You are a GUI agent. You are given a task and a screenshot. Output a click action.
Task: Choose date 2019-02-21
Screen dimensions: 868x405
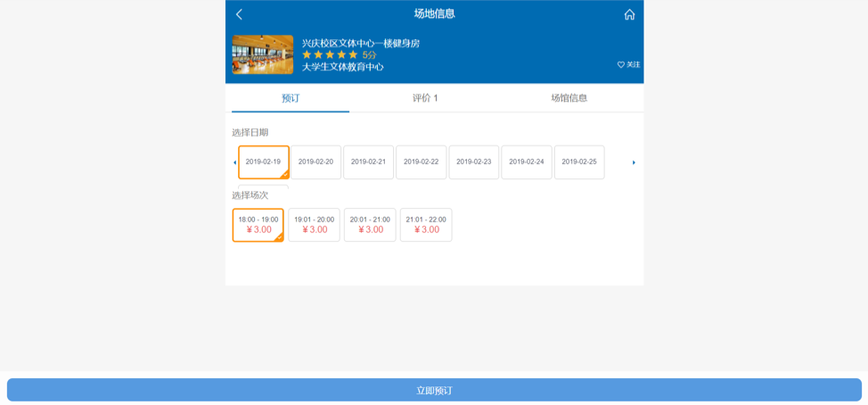click(x=368, y=162)
